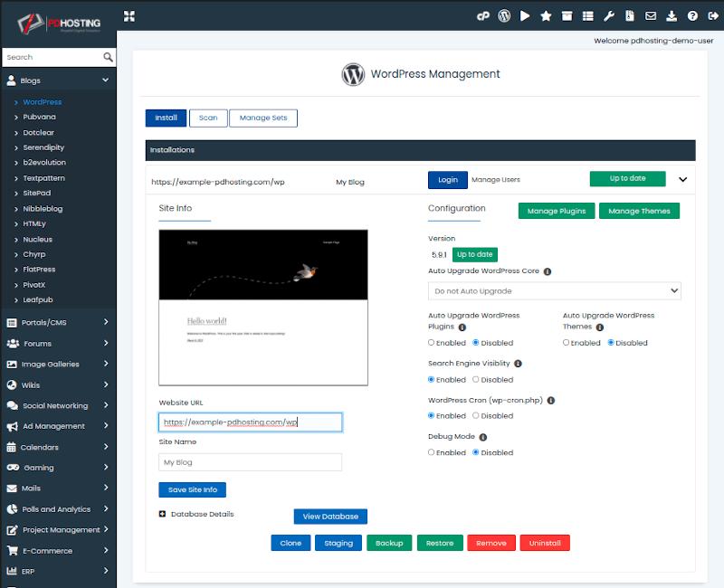Image resolution: width=724 pixels, height=588 pixels.
Task: Enable Debug Mode radio option
Action: 432,452
